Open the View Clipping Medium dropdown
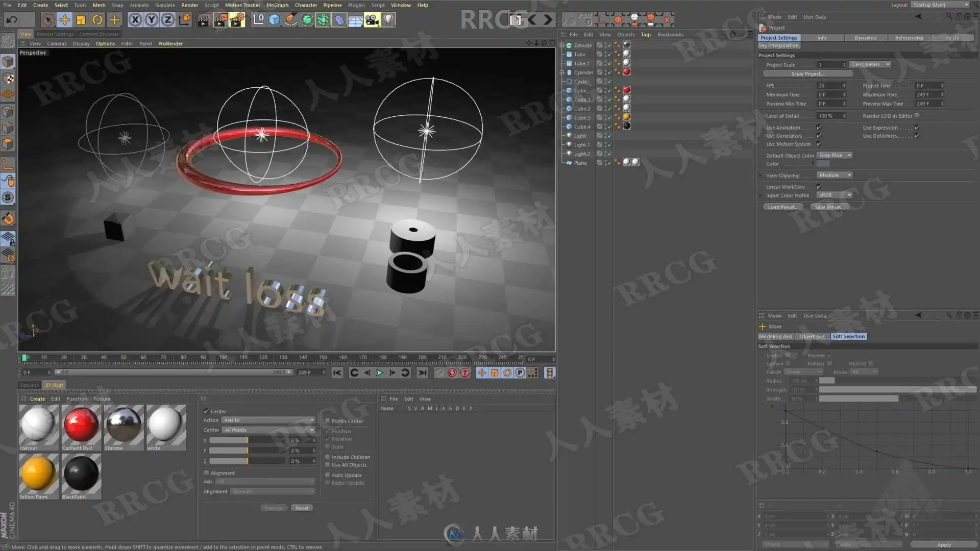Image resolution: width=980 pixels, height=551 pixels. tap(835, 176)
